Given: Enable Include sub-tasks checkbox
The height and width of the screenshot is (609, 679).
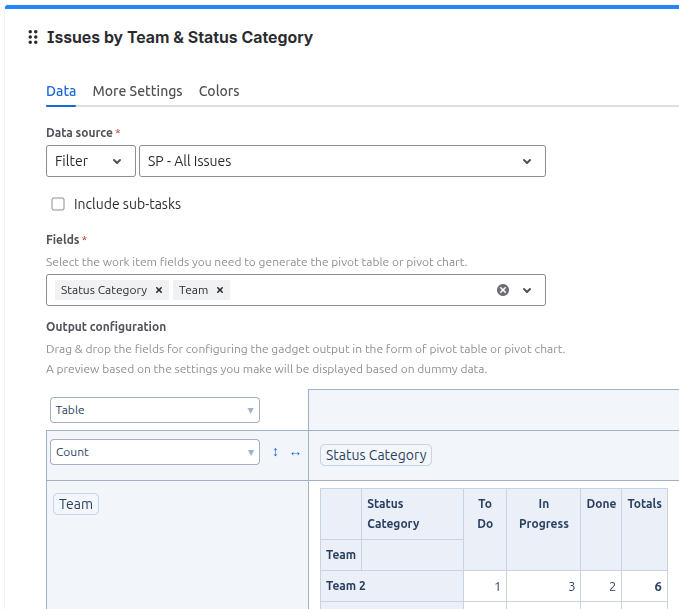Looking at the screenshot, I should [x=58, y=204].
